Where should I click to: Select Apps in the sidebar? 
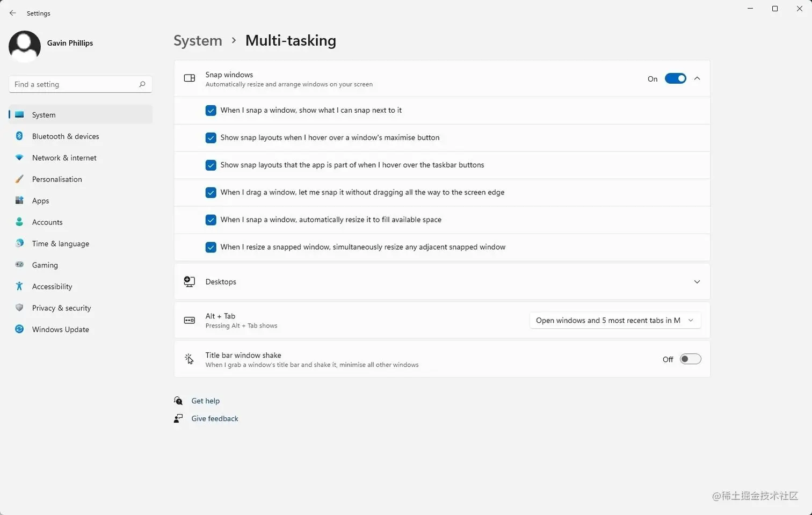coord(81,200)
